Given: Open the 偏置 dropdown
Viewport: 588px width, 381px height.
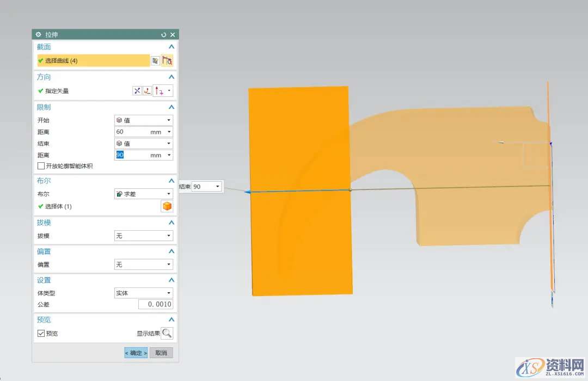Looking at the screenshot, I should tap(144, 265).
